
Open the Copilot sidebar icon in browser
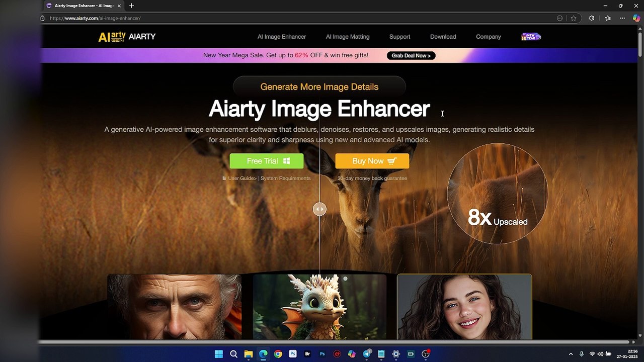tap(636, 18)
